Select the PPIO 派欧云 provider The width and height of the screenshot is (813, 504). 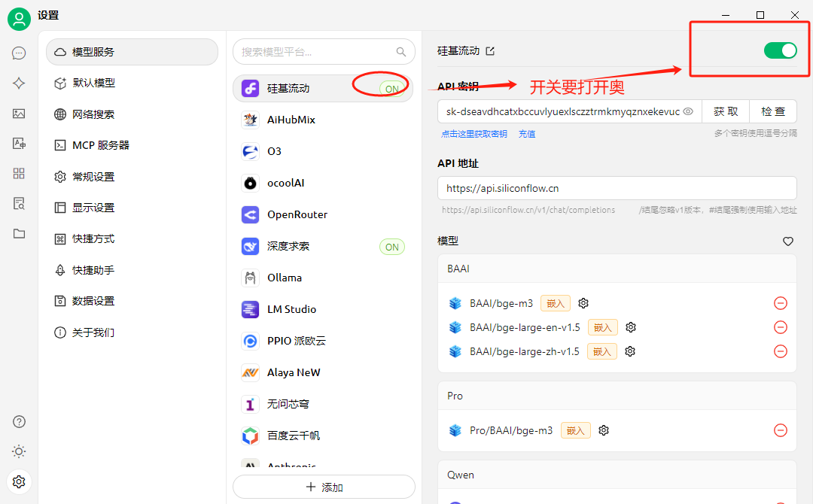tap(323, 341)
